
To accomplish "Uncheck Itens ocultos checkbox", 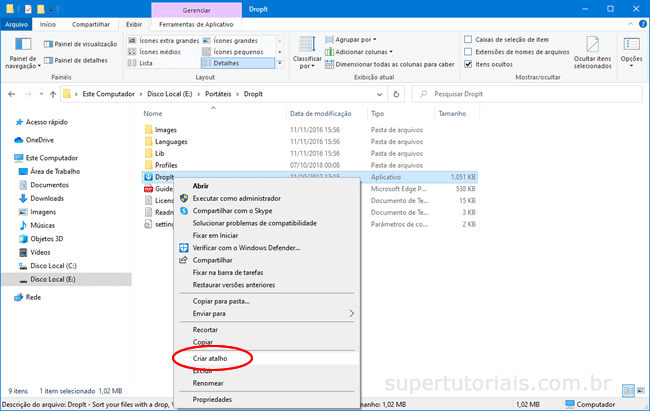I will pyautogui.click(x=468, y=63).
